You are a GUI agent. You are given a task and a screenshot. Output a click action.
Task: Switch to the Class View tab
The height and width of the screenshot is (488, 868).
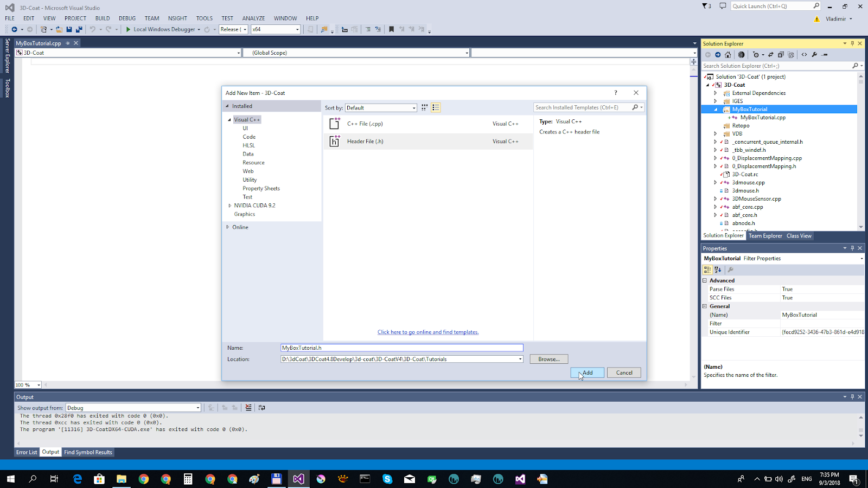coord(799,236)
